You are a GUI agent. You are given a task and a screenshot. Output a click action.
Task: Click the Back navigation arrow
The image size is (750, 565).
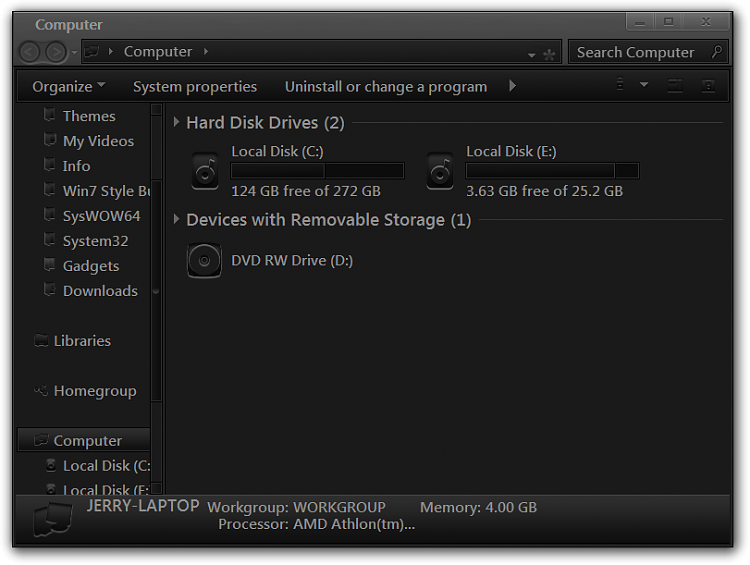click(29, 52)
